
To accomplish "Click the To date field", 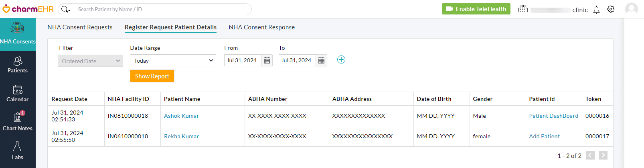I will (x=297, y=60).
